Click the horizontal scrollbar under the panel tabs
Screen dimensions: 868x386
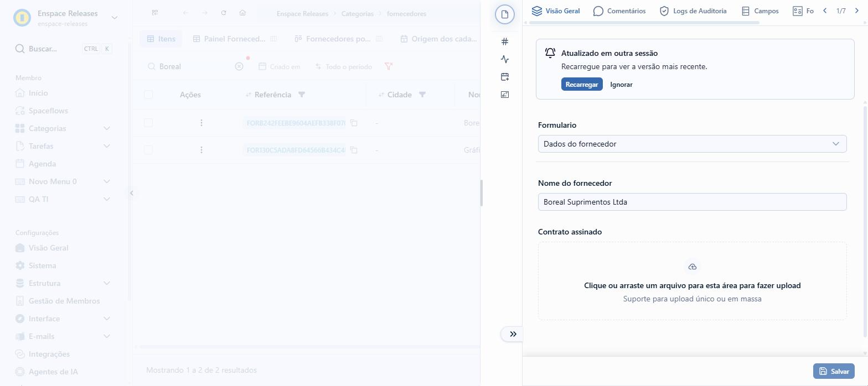645,23
